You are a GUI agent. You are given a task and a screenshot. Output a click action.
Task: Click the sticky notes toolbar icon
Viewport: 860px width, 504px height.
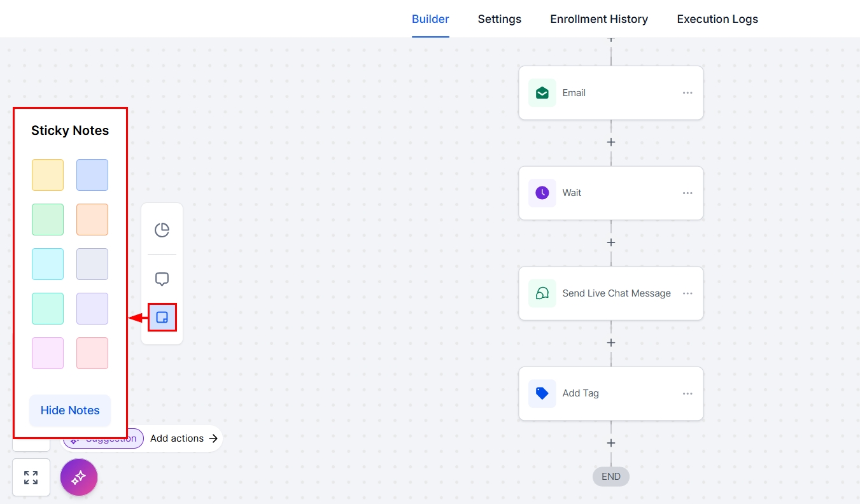[x=162, y=317]
